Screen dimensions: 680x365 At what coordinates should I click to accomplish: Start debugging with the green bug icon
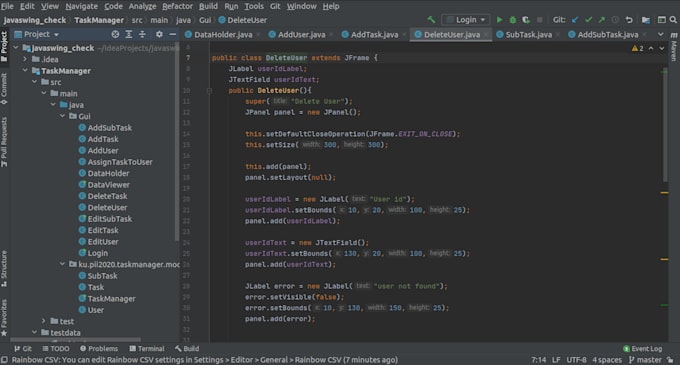pyautogui.click(x=513, y=20)
